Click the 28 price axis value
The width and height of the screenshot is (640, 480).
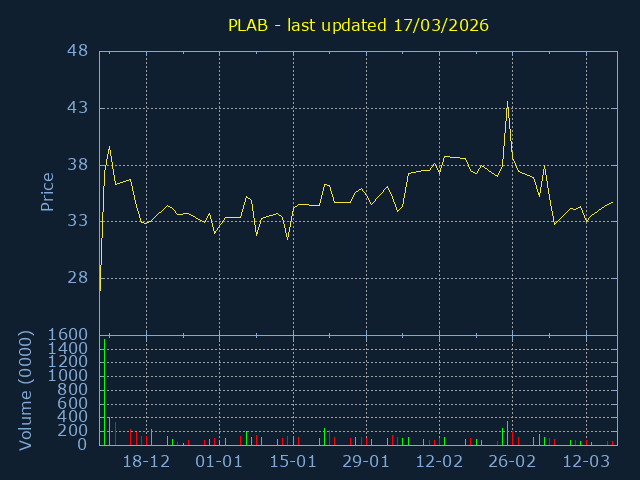(78, 278)
